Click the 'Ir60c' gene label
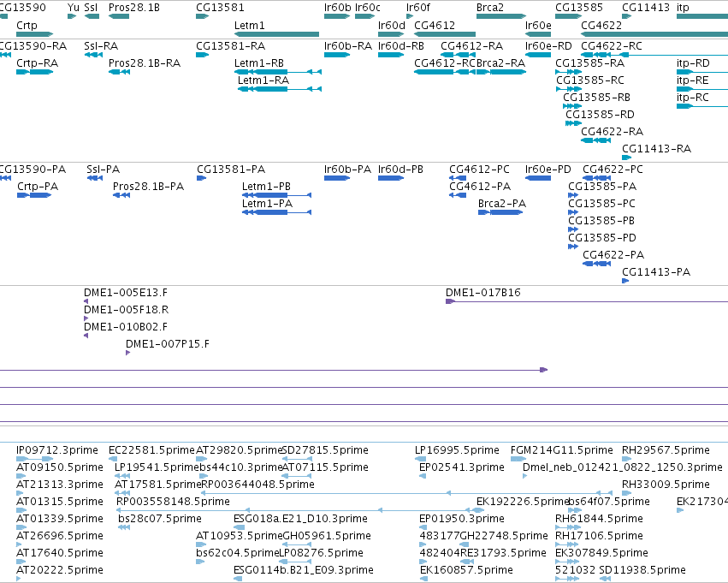This screenshot has height=583, width=728. click(368, 8)
